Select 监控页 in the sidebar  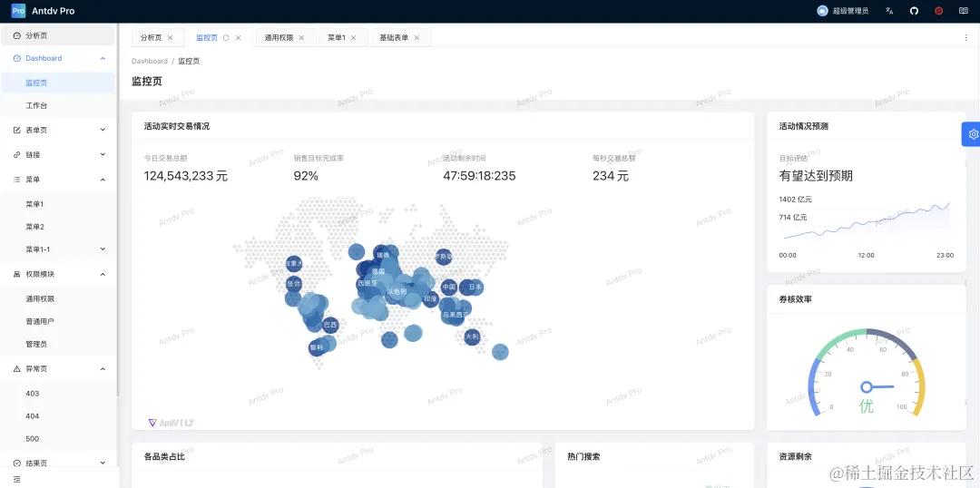pyautogui.click(x=58, y=83)
